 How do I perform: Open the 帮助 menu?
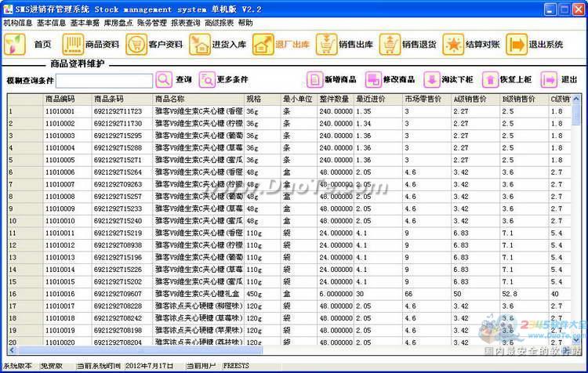click(245, 23)
